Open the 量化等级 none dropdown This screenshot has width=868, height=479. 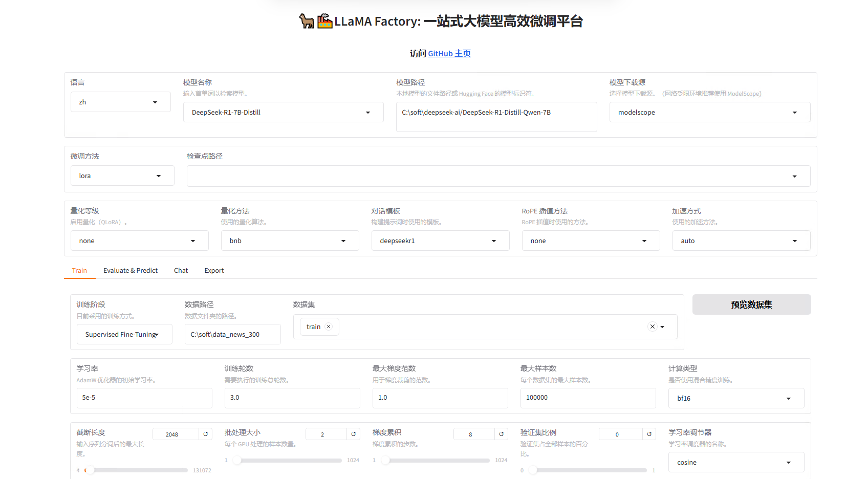[x=140, y=241]
